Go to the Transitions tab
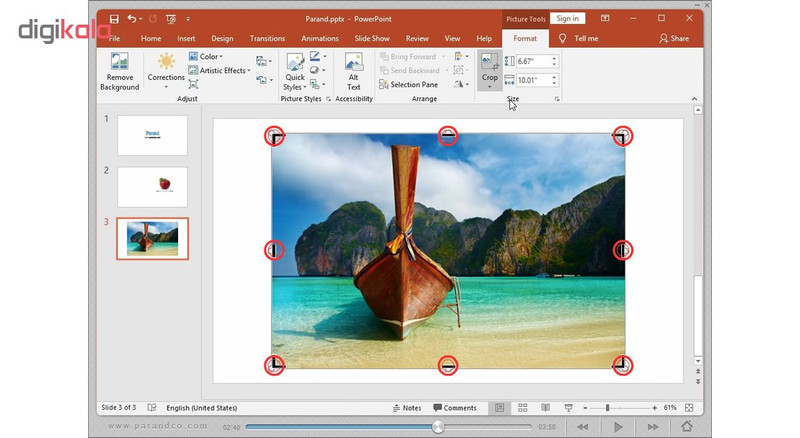 [x=267, y=38]
